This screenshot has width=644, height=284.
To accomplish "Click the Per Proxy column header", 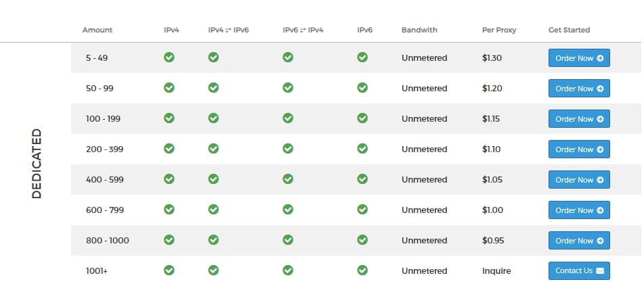I will point(498,30).
